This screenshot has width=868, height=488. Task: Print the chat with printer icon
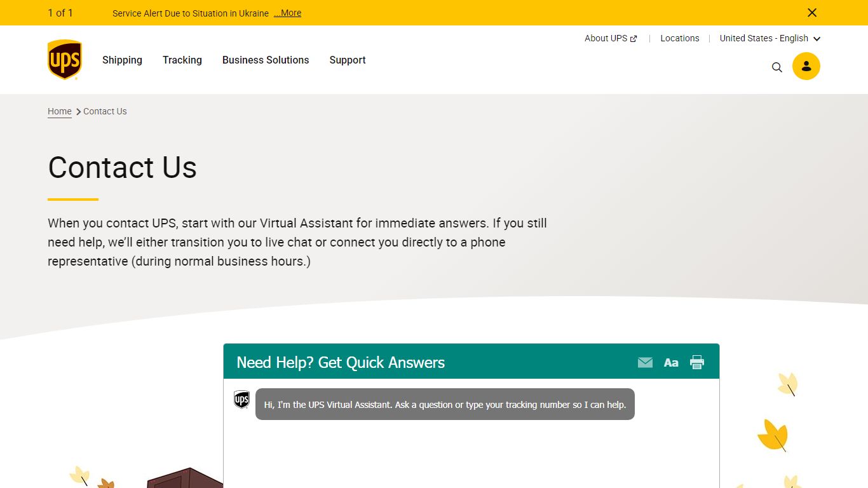coord(697,362)
